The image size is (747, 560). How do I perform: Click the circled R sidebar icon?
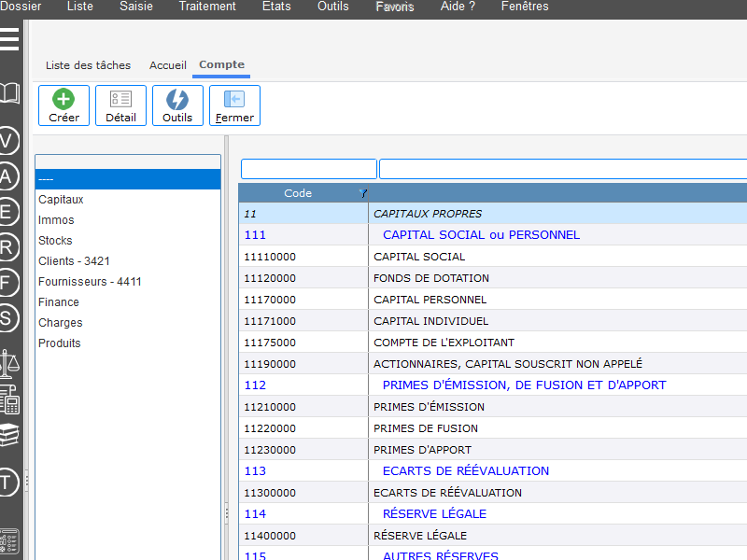coord(7,247)
